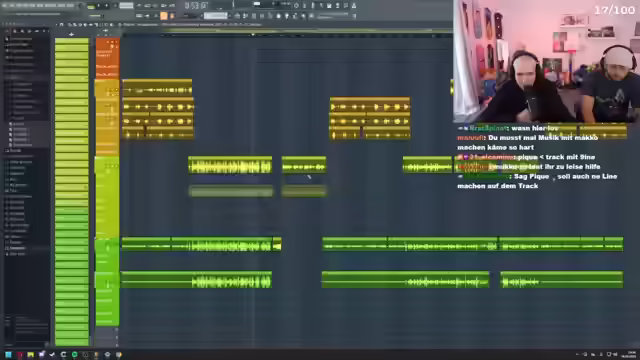Click the tempo field in top toolbar
This screenshot has height=360, width=640.
pos(126,6)
